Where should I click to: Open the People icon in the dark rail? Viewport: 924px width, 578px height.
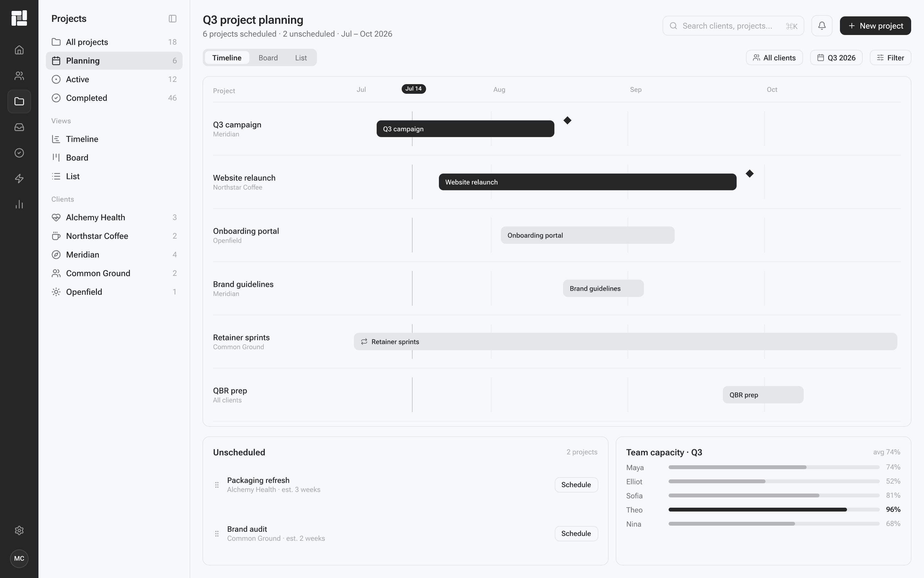(19, 76)
